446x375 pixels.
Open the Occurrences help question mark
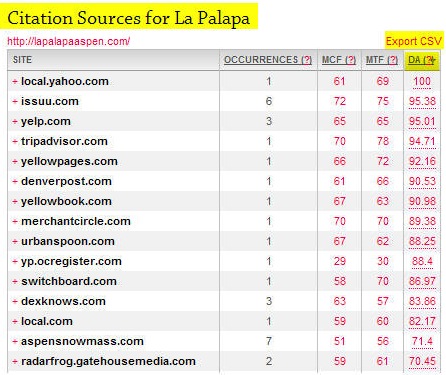click(x=306, y=60)
